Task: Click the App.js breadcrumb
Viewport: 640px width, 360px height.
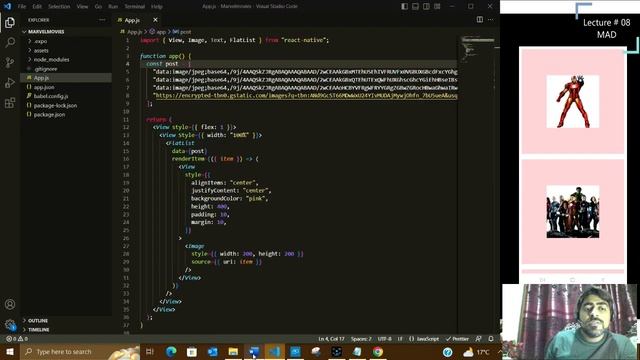Action: 134,31
